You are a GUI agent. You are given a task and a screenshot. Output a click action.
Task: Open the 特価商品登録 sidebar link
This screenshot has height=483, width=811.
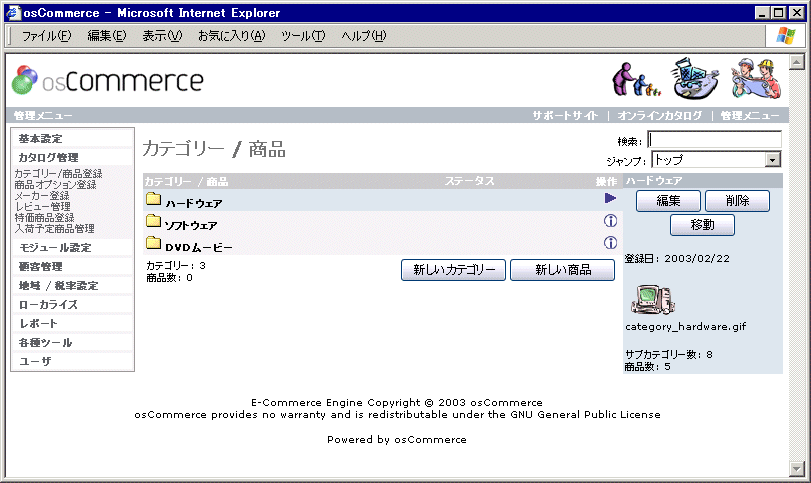point(44,217)
